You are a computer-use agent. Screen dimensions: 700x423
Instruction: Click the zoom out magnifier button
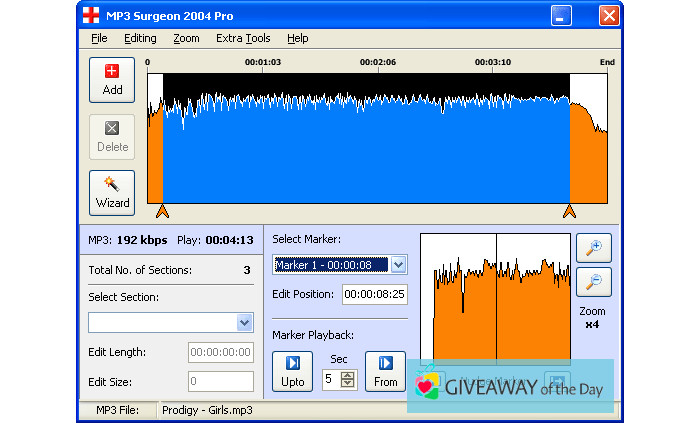coord(593,282)
